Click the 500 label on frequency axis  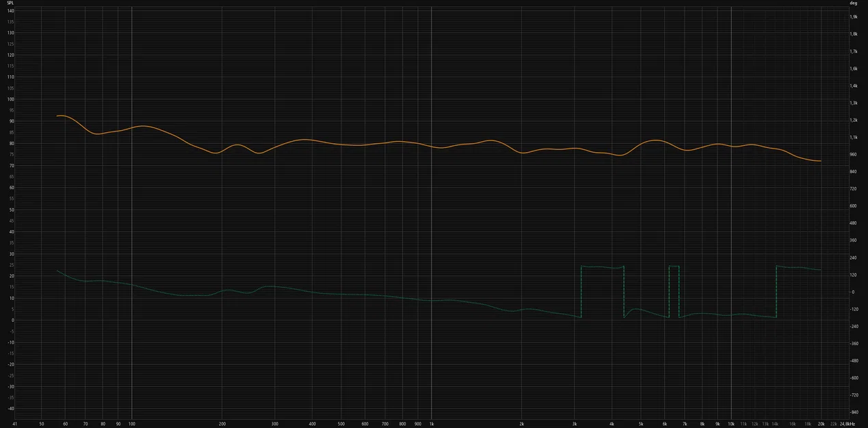click(x=341, y=424)
